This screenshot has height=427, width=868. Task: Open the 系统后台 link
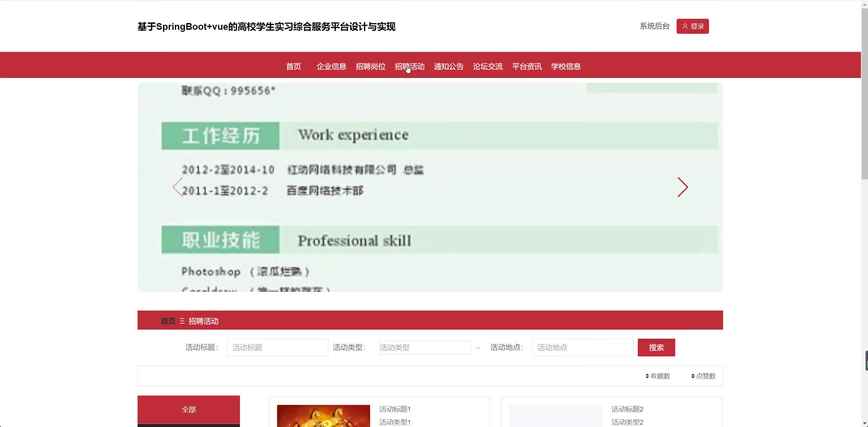point(655,26)
